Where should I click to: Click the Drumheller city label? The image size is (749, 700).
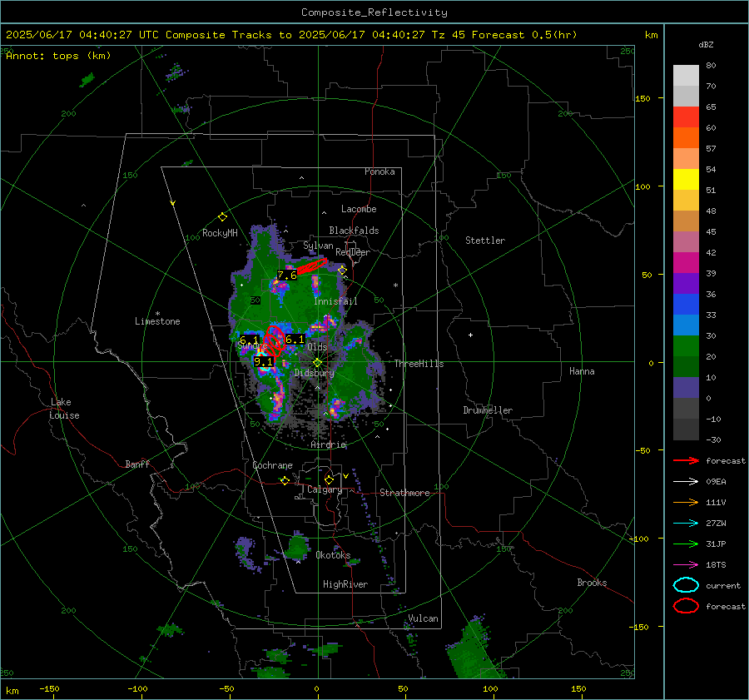(x=488, y=410)
